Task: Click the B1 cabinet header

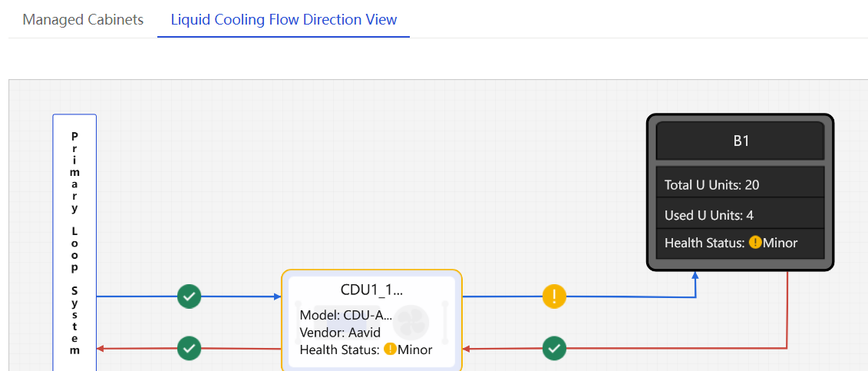Action: point(741,141)
